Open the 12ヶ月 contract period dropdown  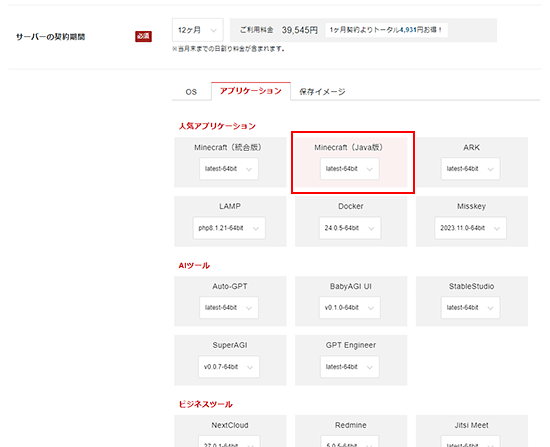coord(197,30)
